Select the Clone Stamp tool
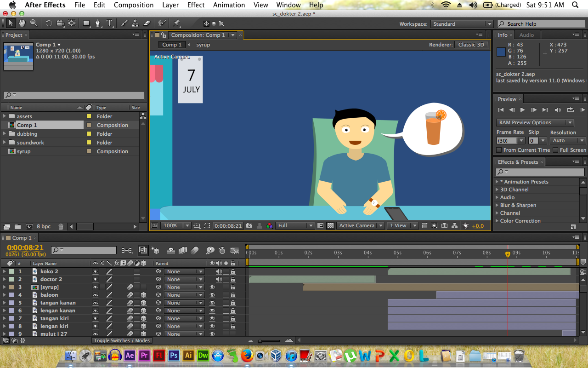The image size is (588, 368). [135, 23]
